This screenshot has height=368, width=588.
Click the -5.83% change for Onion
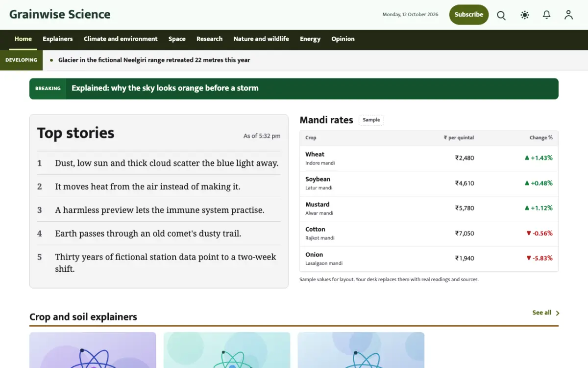(x=539, y=259)
